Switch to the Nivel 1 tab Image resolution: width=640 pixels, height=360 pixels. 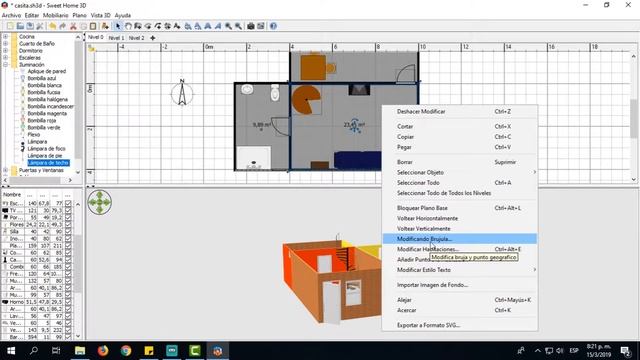(116, 38)
